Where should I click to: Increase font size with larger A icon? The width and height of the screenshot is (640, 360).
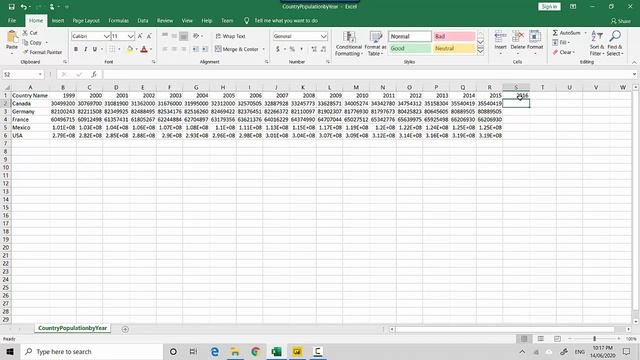pyautogui.click(x=140, y=36)
